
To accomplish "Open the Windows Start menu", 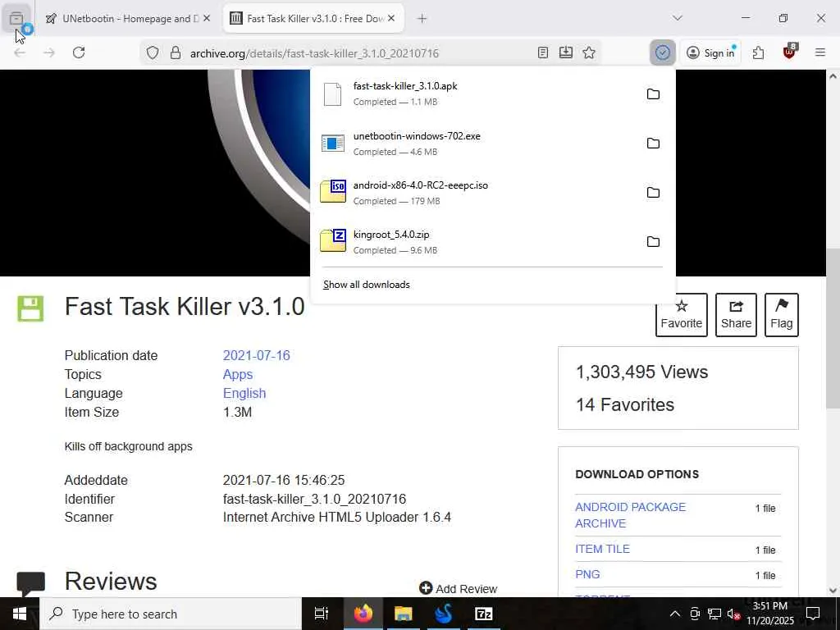I will click(20, 614).
